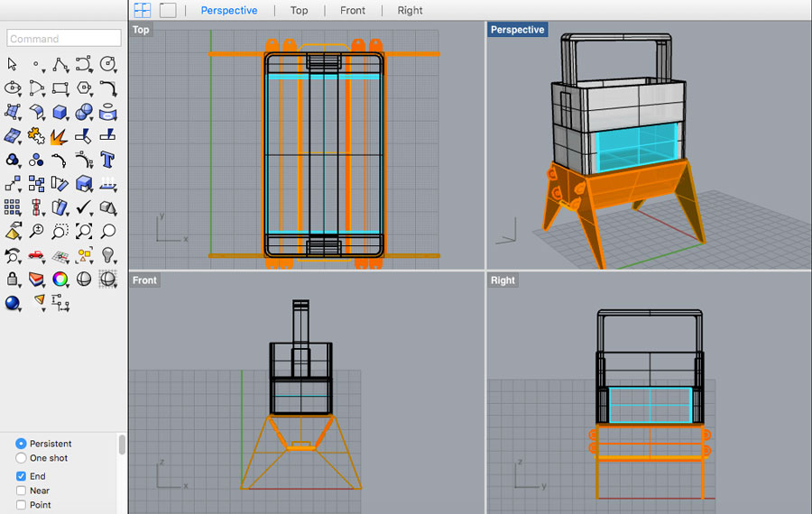Select the shaded sphere display tool
Viewport: 812px width, 514px height.
[x=84, y=279]
